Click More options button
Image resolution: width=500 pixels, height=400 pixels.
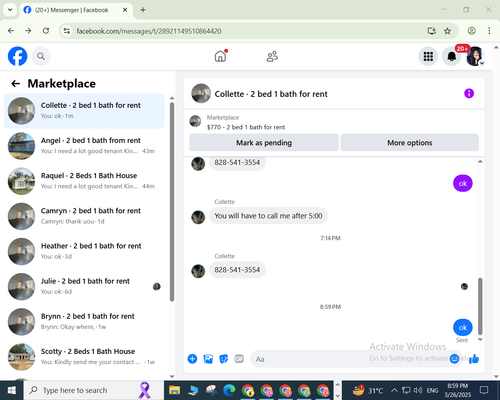point(410,143)
